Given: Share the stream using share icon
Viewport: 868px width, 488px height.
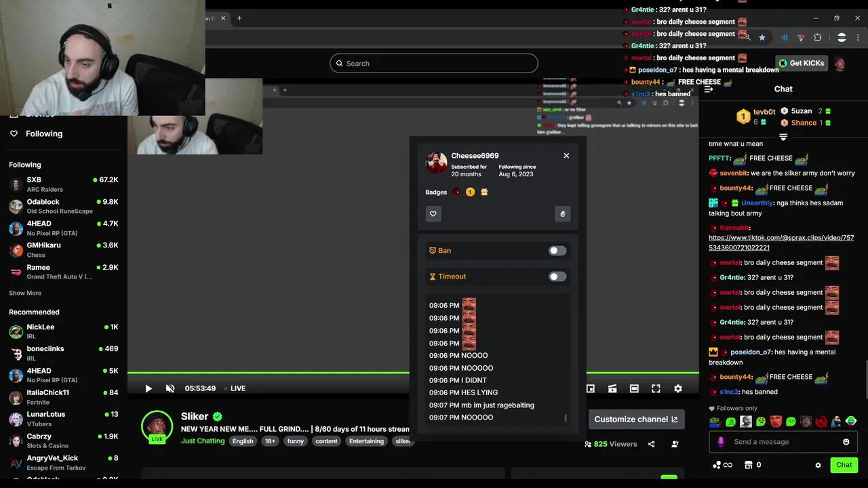Looking at the screenshot, I should 651,445.
